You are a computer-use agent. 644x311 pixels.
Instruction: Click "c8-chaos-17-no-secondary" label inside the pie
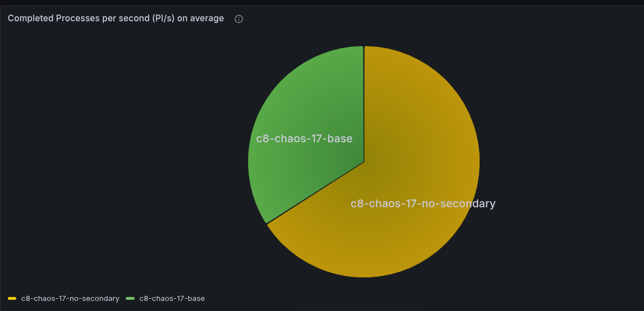pos(423,203)
